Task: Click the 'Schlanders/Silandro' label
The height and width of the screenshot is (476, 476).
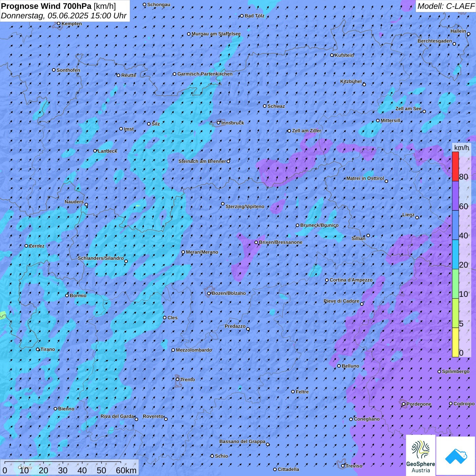Action: tap(101, 258)
